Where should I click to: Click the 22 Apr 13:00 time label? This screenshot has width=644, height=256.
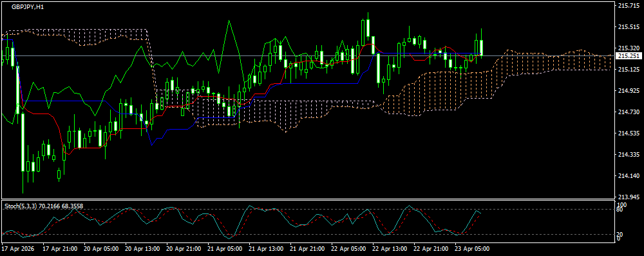tap(390, 249)
